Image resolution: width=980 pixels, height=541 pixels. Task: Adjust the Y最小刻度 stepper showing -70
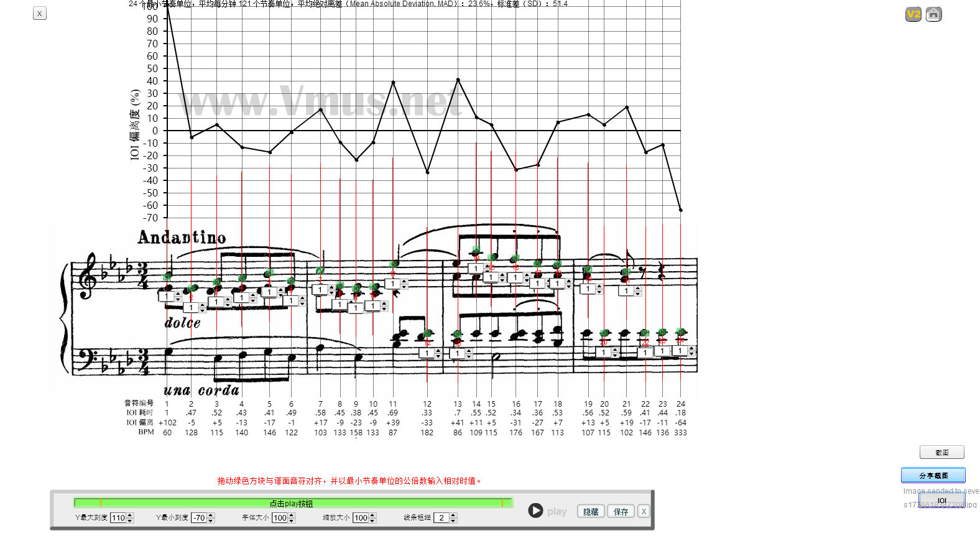click(x=211, y=517)
